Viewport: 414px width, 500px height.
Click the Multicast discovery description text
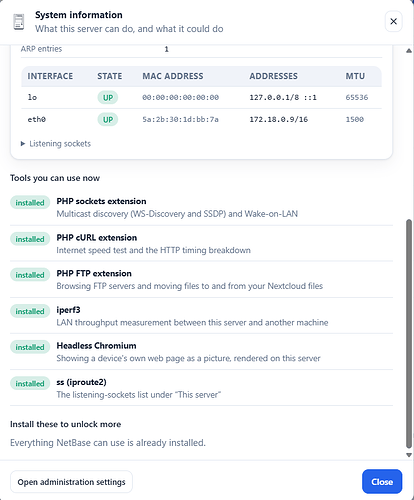pos(177,214)
